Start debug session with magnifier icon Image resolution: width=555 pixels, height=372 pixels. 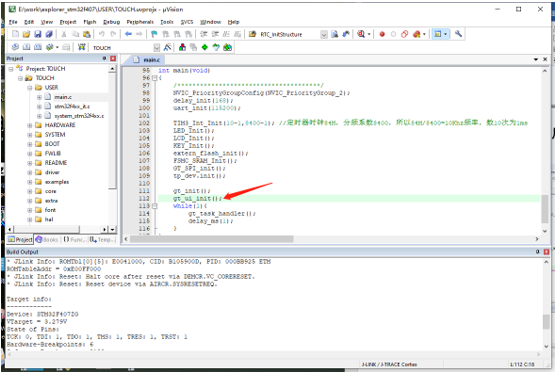pyautogui.click(x=361, y=34)
